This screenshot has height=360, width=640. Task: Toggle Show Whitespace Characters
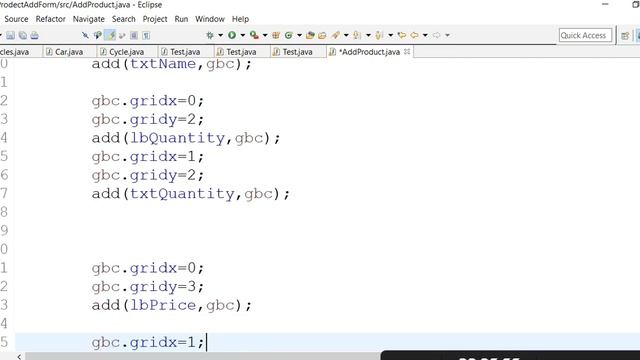tap(146, 36)
